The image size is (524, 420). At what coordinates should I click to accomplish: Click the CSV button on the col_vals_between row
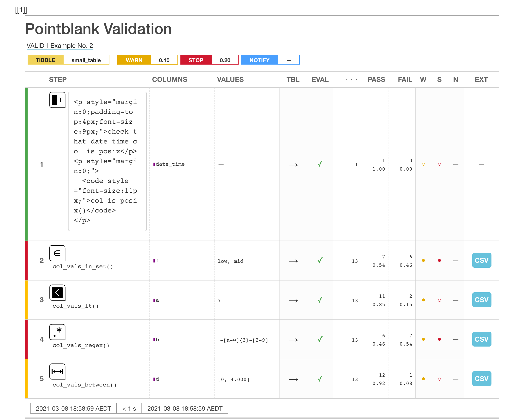481,379
